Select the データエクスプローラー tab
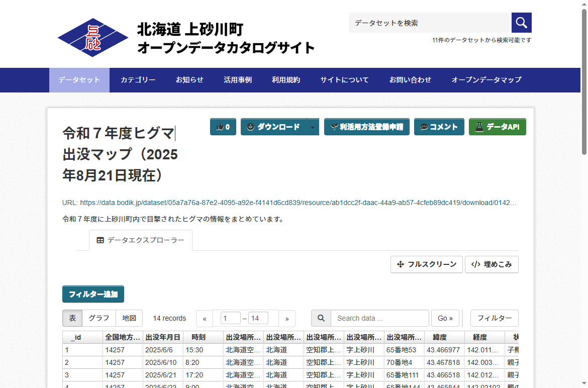Image resolution: width=588 pixels, height=388 pixels. (141, 240)
